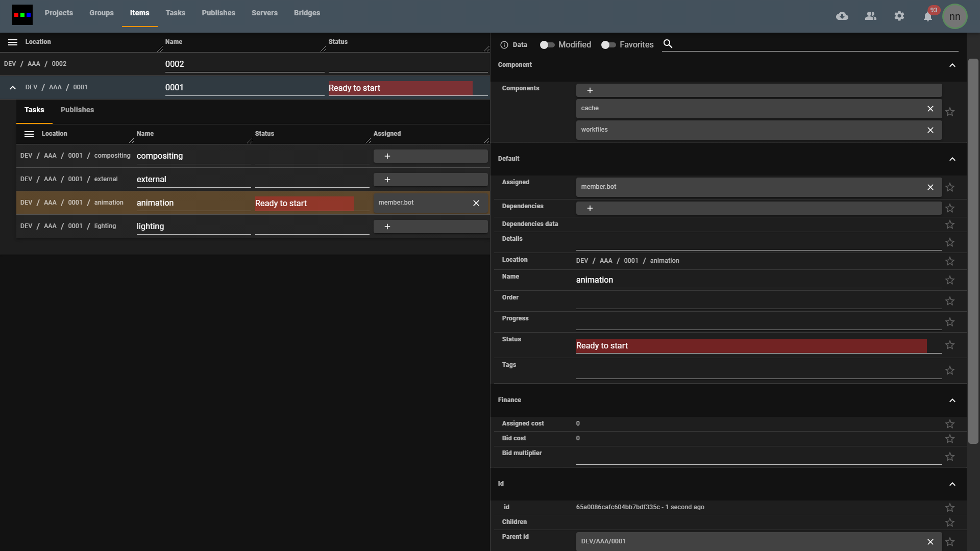Screen dimensions: 980x551
Task: Toggle the Modified switch
Action: coord(547,45)
